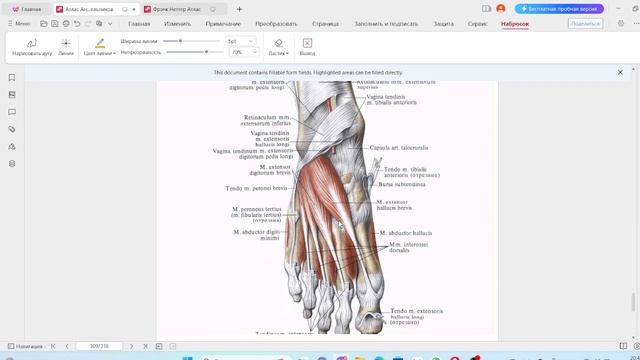Viewport: 640px width, 360px height.
Task: Click the 'Bursa subtendinea' label in the figure
Action: pyautogui.click(x=401, y=184)
